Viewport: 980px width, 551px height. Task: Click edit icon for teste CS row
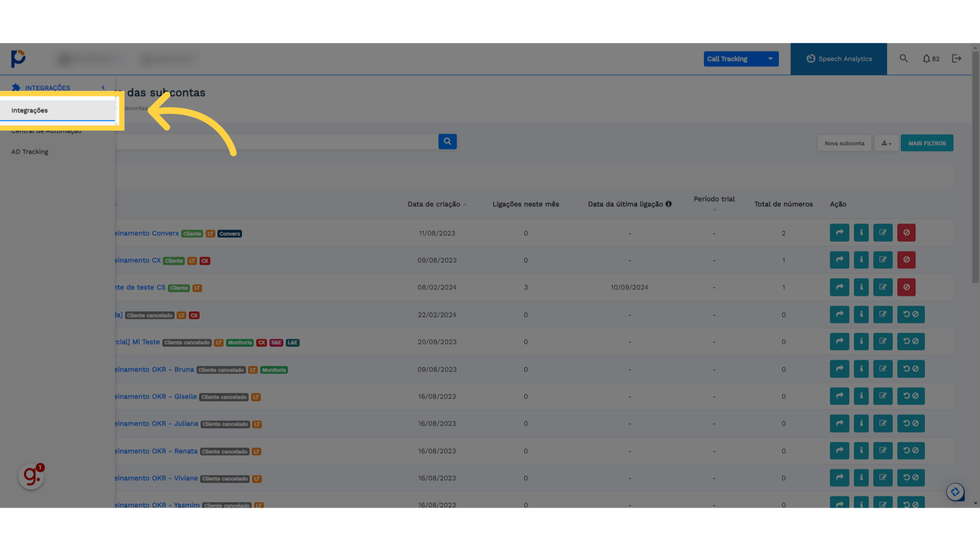coord(883,287)
